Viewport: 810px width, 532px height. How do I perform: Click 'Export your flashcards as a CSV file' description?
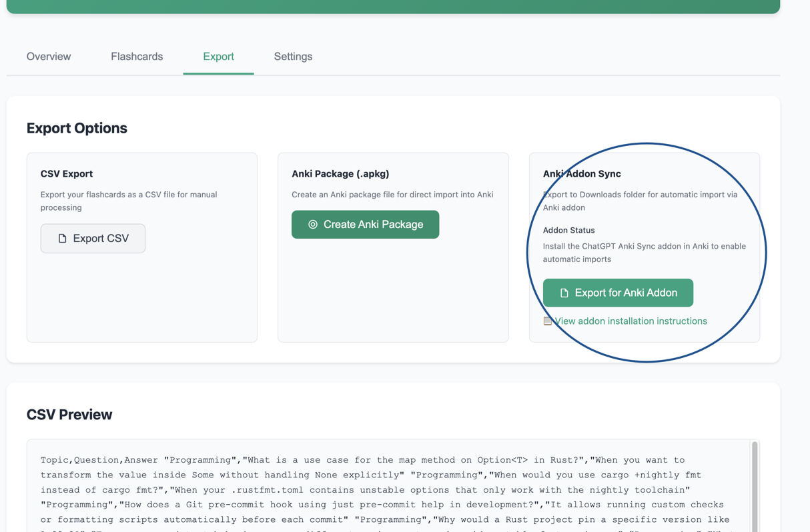(x=129, y=201)
